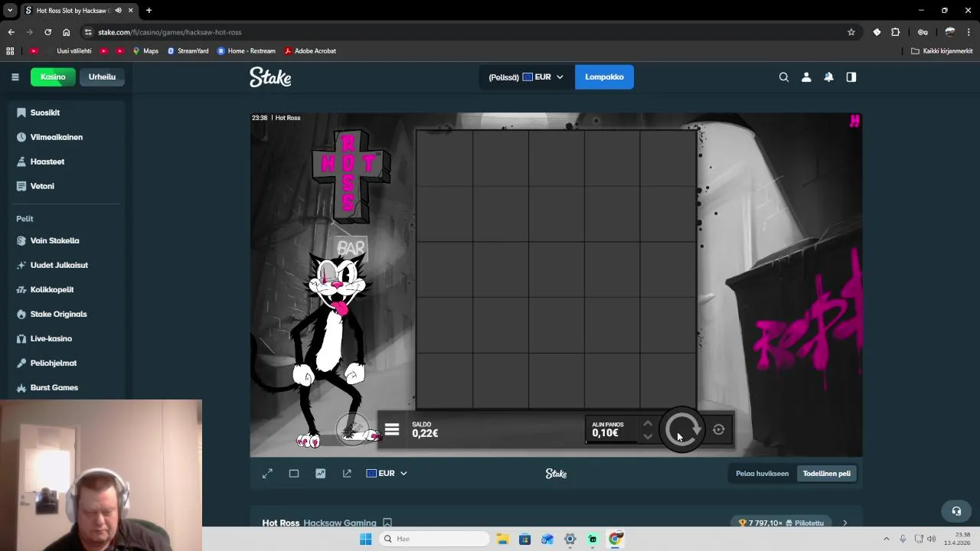
Task: Open tab search dropdown arrow
Action: pyautogui.click(x=10, y=10)
